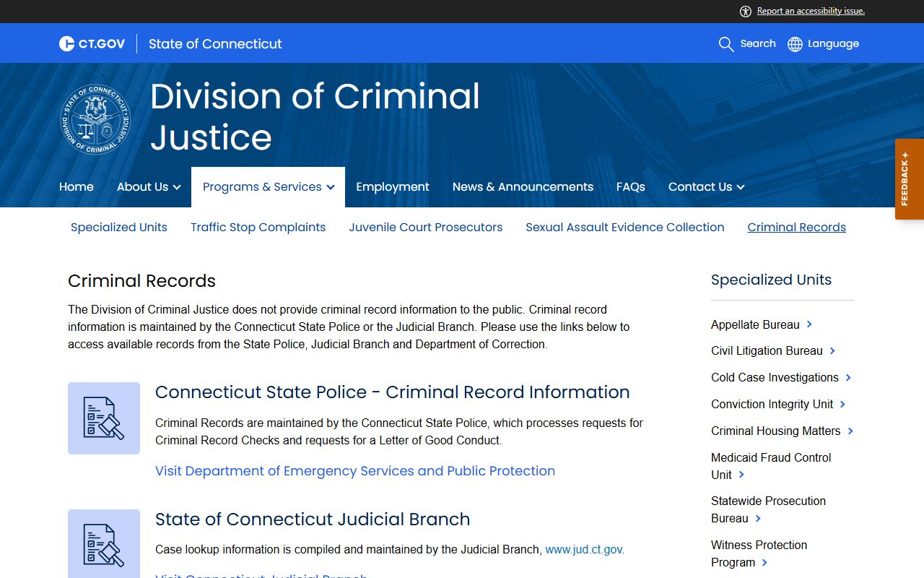Expand the About Us chevron
The height and width of the screenshot is (578, 924).
176,187
